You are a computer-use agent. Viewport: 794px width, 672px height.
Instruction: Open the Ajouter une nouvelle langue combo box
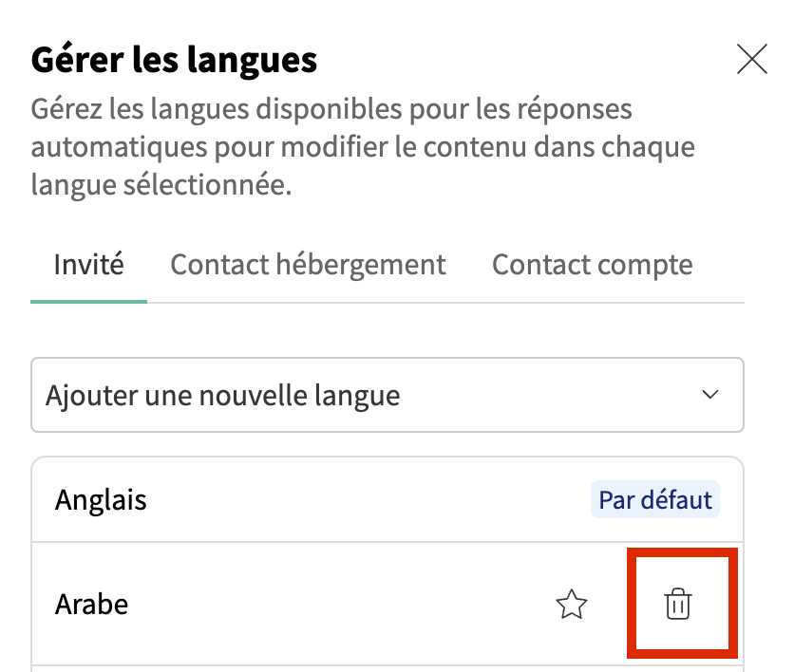pos(387,395)
